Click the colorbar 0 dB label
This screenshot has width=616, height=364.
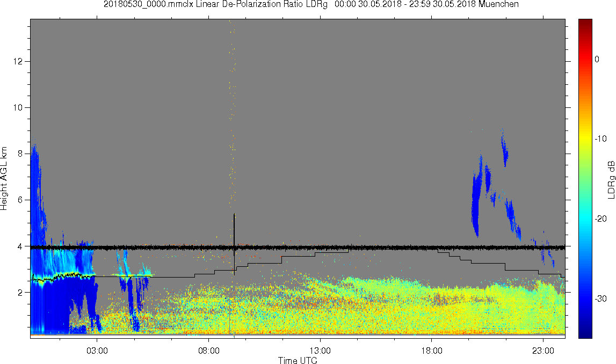[597, 59]
